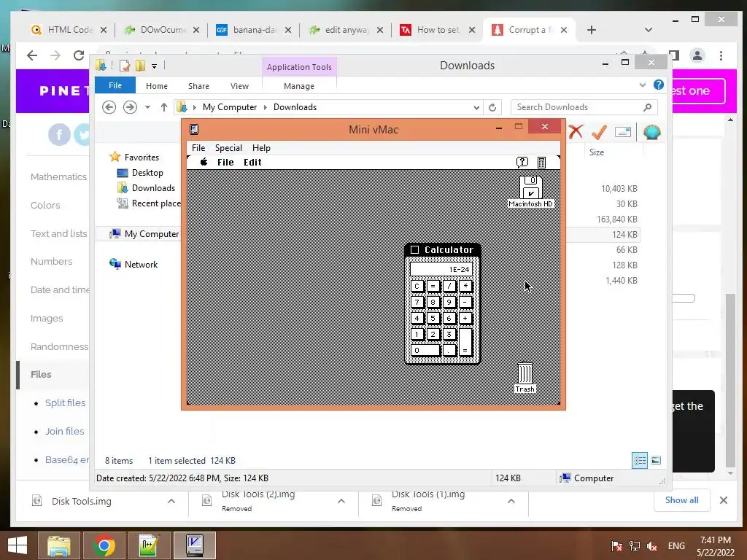Click the calculator application menu icon in Mac menubar
Viewport: 747px width, 560px height.
542,163
